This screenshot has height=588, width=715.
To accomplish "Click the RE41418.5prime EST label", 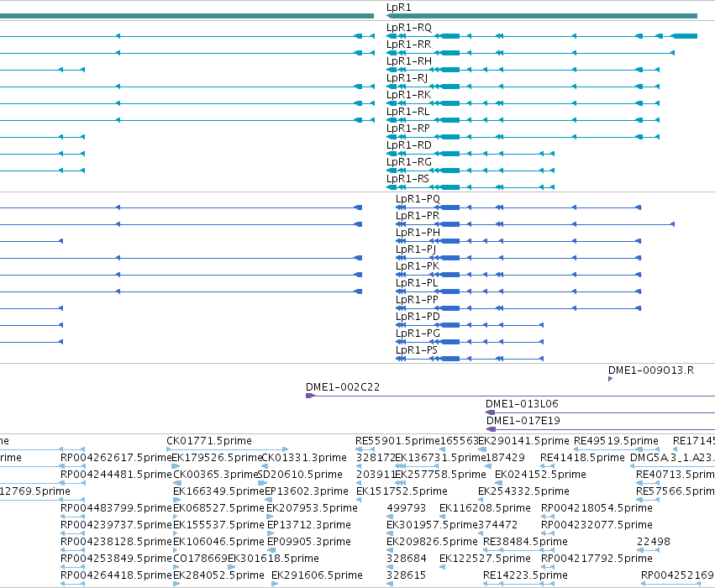I will pyautogui.click(x=582, y=458).
